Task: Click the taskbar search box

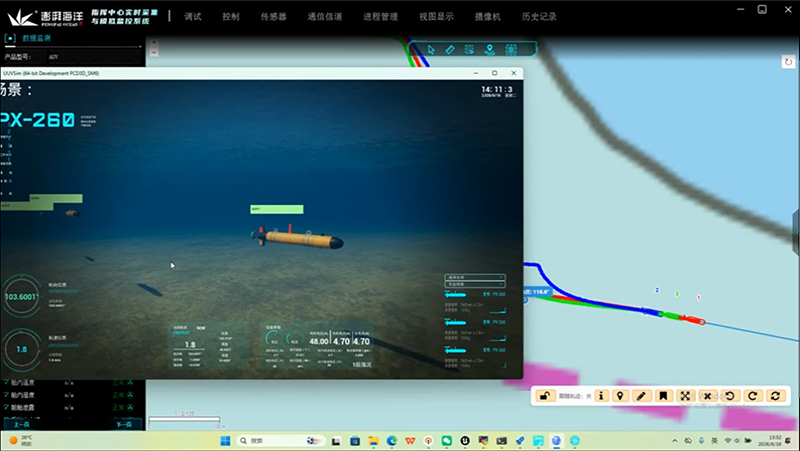Action: click(x=281, y=441)
